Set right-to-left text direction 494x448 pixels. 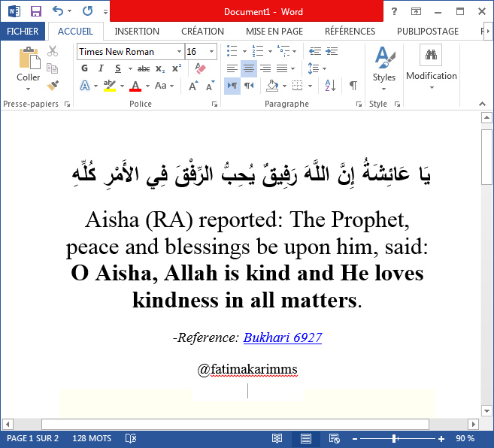[249, 86]
